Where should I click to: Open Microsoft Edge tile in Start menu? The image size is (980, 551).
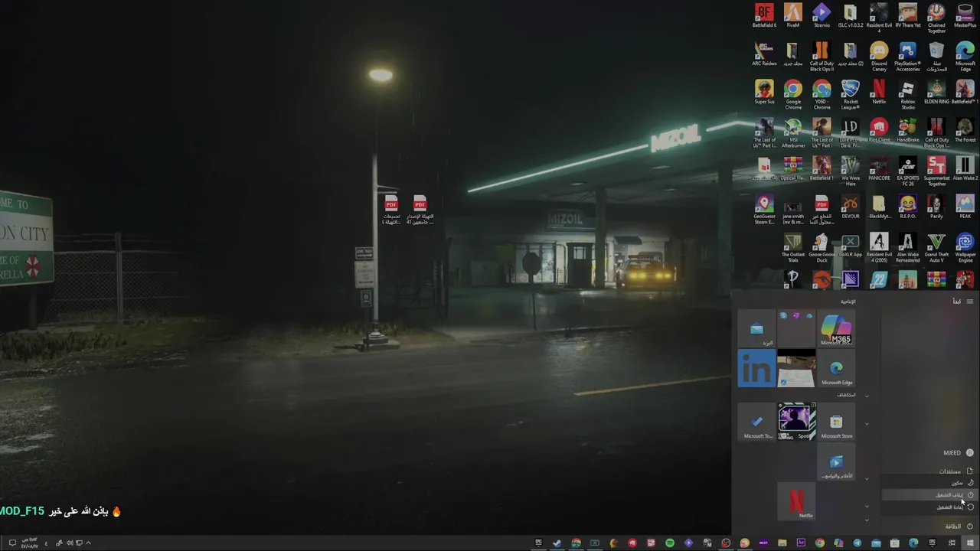[x=836, y=368]
